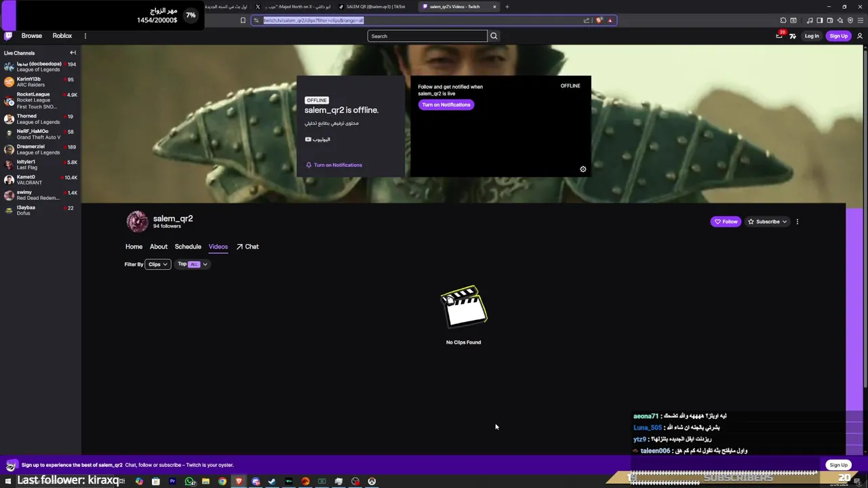This screenshot has height=488, width=868.
Task: Click purple Turn on Notifications button
Action: point(446,104)
